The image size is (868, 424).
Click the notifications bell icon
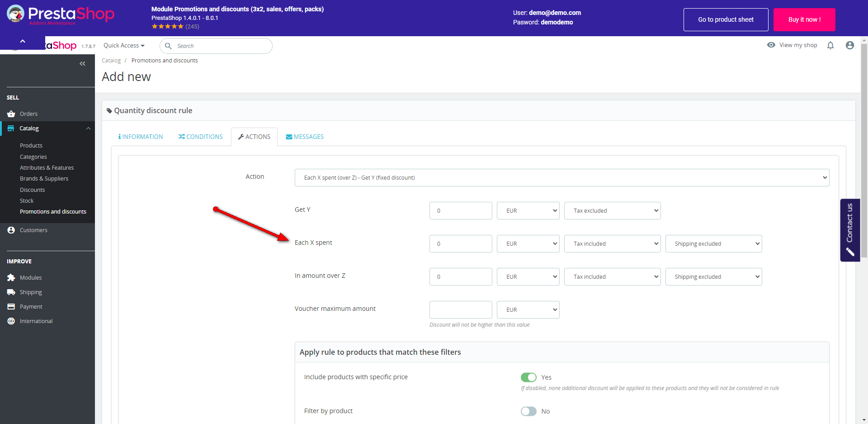click(830, 45)
